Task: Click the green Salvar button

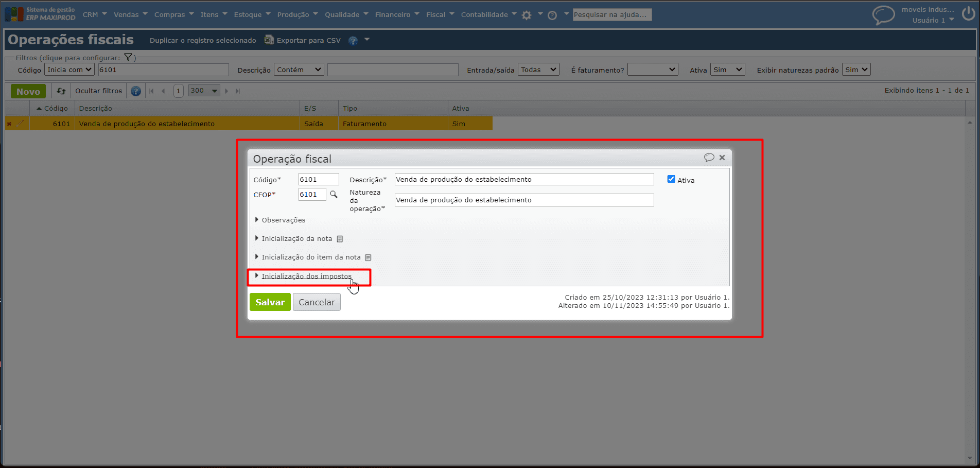Action: point(270,302)
